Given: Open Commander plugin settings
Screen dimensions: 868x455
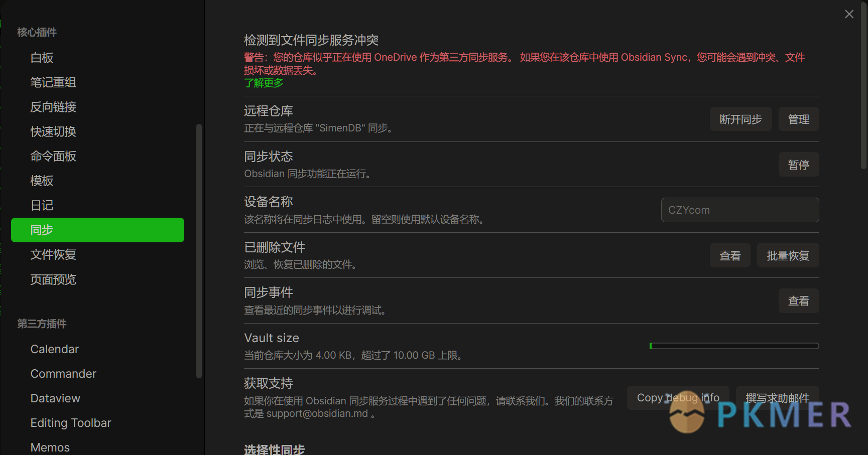Looking at the screenshot, I should point(97,374).
